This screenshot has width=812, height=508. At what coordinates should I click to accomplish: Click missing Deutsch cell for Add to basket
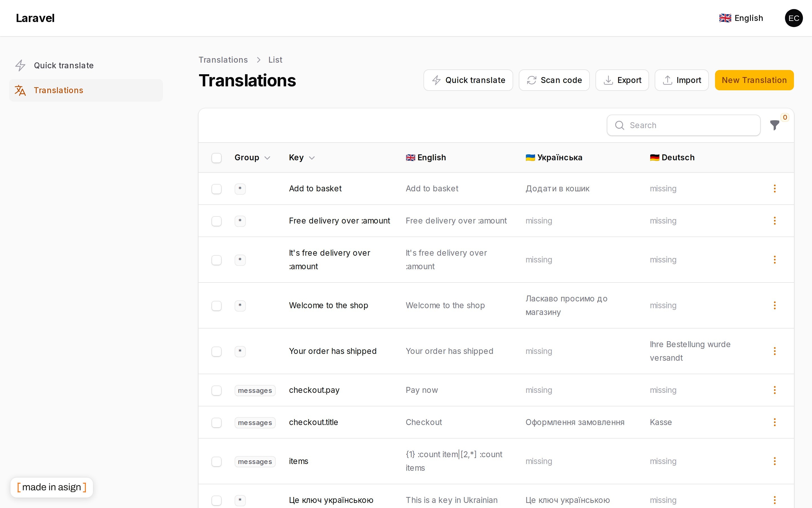(663, 189)
